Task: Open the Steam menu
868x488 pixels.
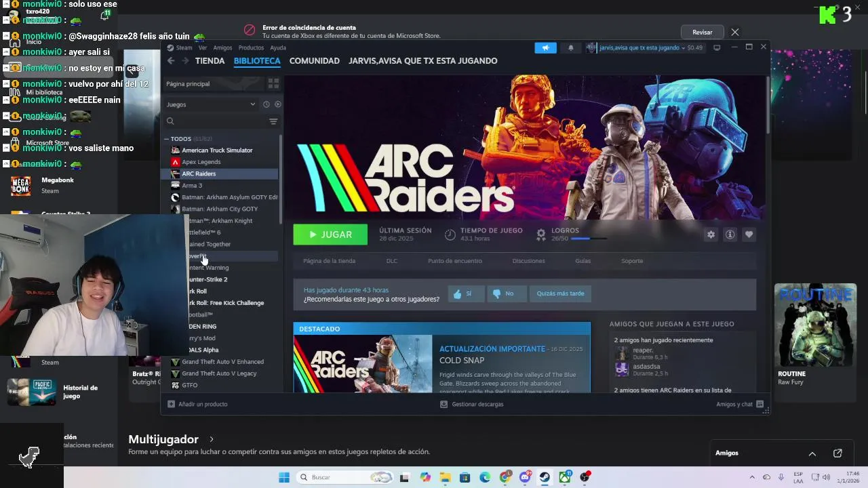Action: tap(184, 47)
